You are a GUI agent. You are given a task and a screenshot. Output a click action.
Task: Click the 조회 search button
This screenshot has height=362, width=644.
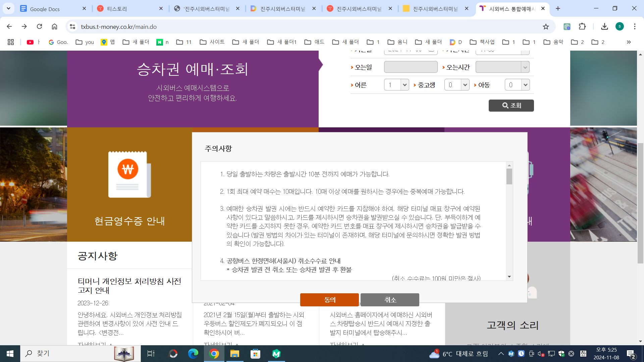click(x=511, y=105)
